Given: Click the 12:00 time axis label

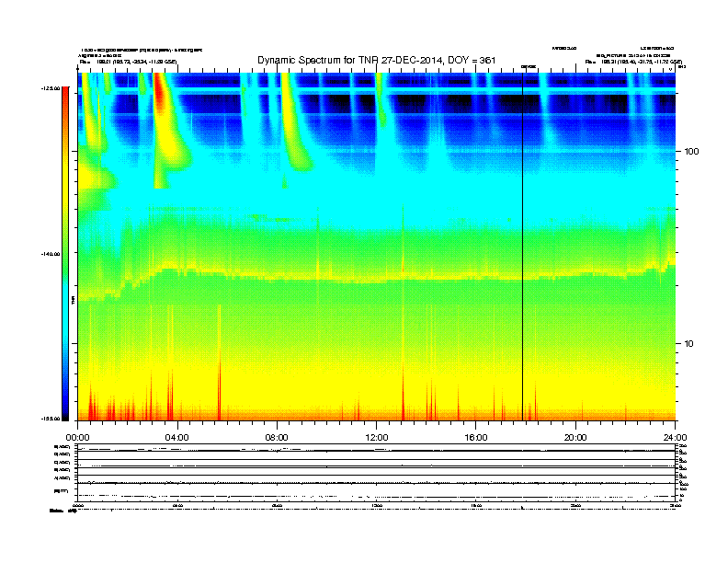Looking at the screenshot, I should pyautogui.click(x=377, y=438).
